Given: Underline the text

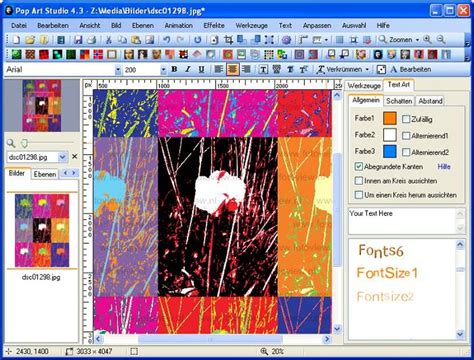Looking at the screenshot, I should click(x=201, y=69).
